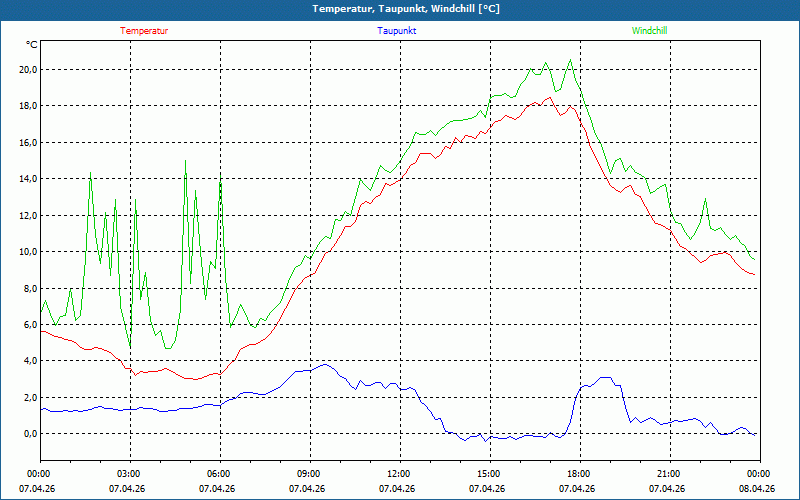This screenshot has height=500, width=800.
Task: Click the 18:00 time axis label
Action: 577,474
